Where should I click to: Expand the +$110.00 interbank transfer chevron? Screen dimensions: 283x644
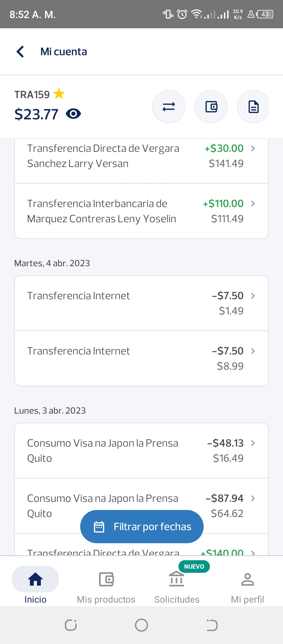pyautogui.click(x=253, y=204)
